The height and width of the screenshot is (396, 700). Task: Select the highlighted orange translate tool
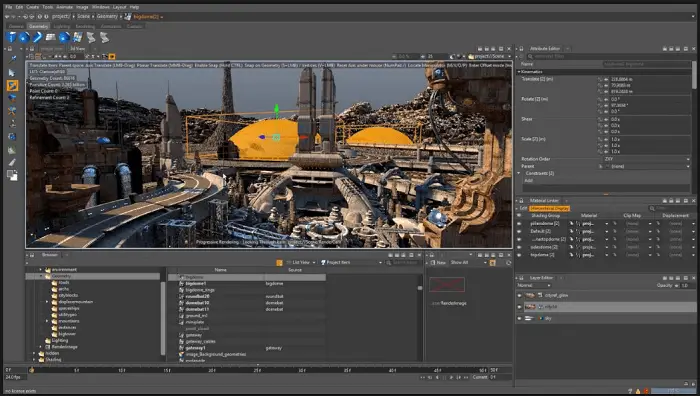point(12,85)
